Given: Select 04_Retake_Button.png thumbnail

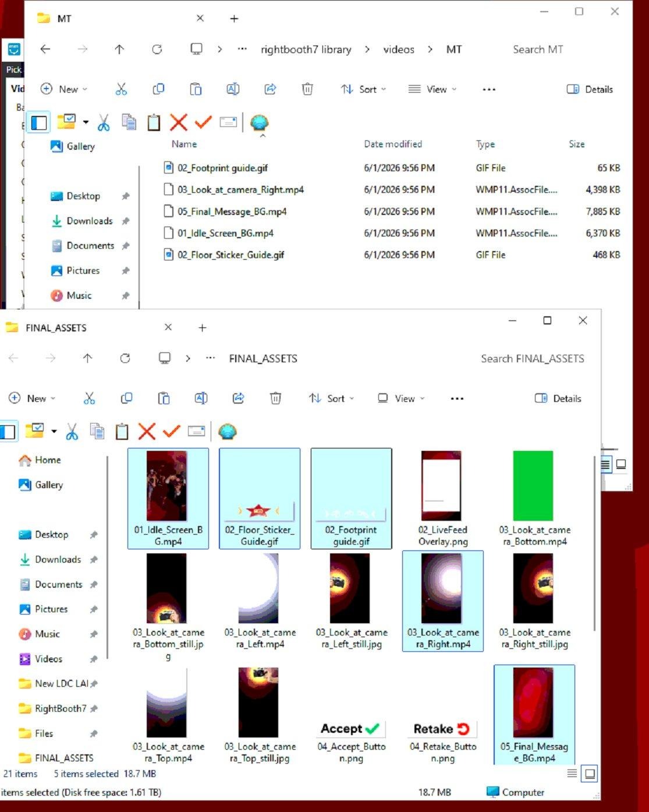Looking at the screenshot, I should pyautogui.click(x=442, y=716).
